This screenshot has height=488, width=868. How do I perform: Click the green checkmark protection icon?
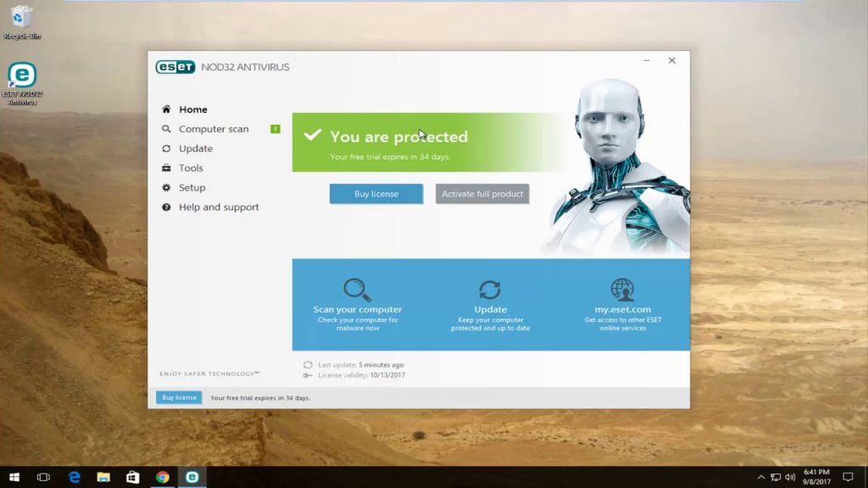coord(312,135)
